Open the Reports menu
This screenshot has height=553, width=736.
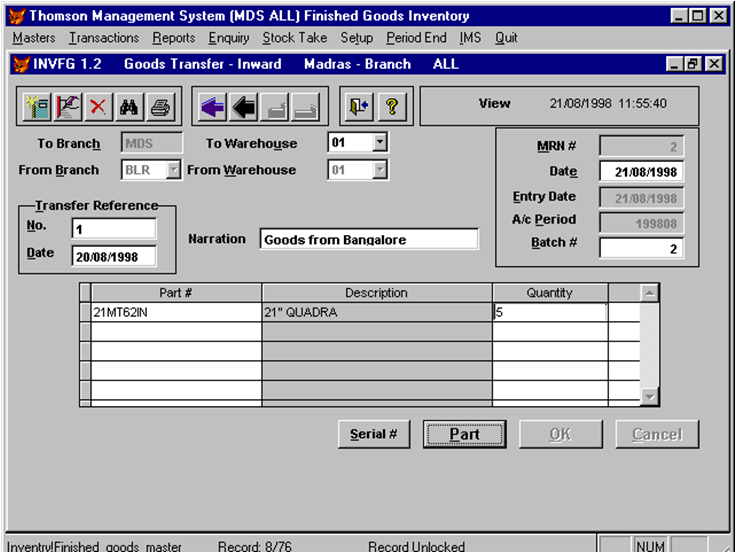(174, 38)
